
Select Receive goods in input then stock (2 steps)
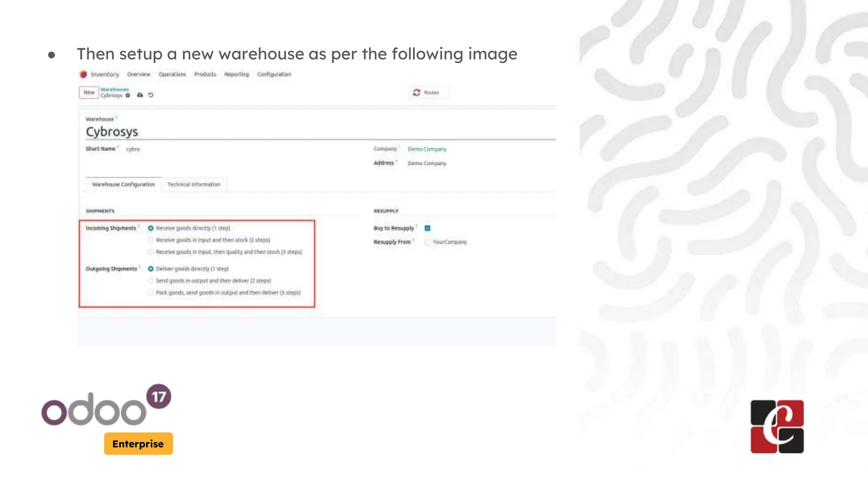(x=150, y=240)
